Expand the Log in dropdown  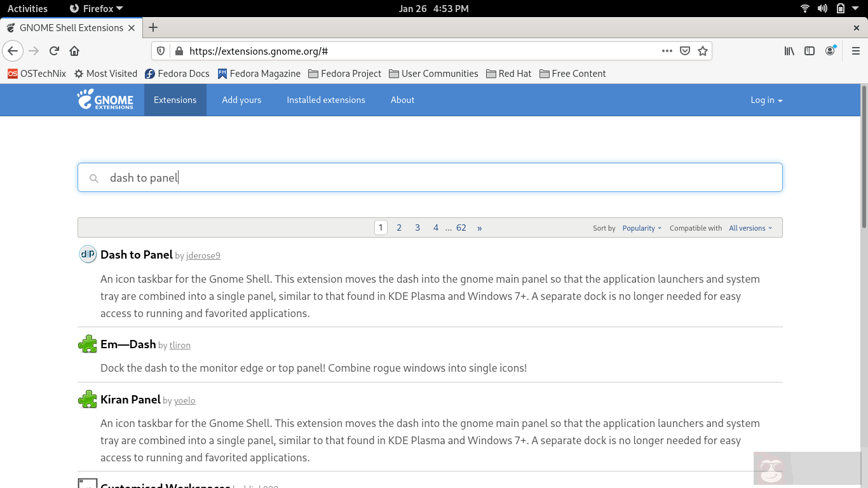[x=766, y=100]
